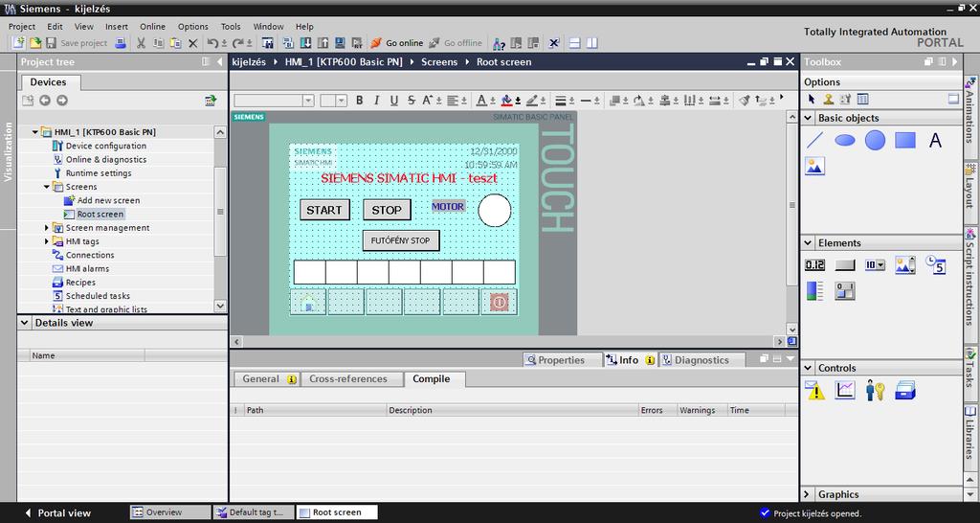This screenshot has height=523, width=980.
Task: Choose the Recipe view control
Action: (904, 391)
